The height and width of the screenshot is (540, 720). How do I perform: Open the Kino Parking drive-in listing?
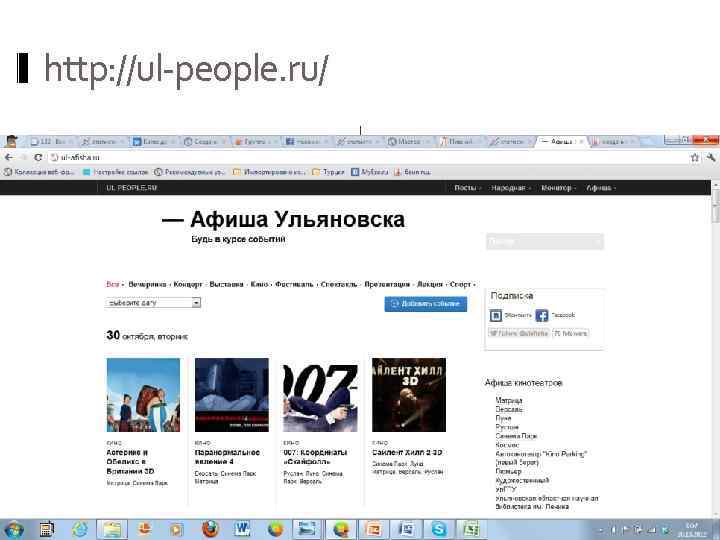[541, 458]
